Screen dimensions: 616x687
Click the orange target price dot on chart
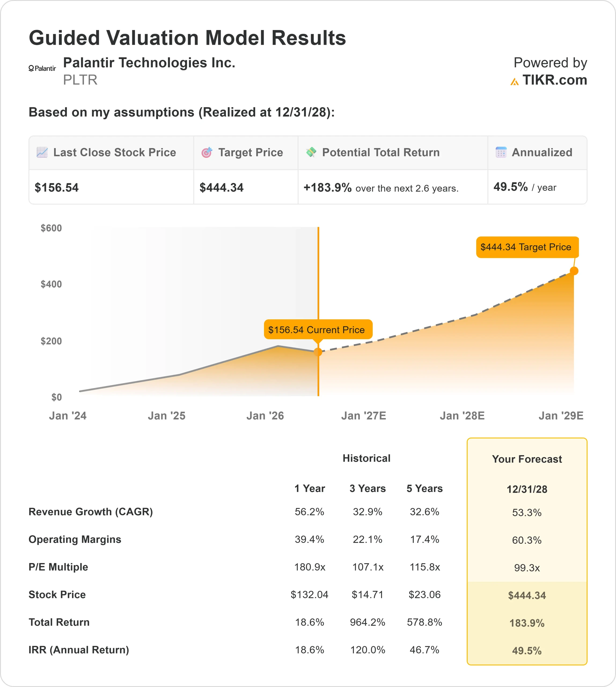coord(574,271)
